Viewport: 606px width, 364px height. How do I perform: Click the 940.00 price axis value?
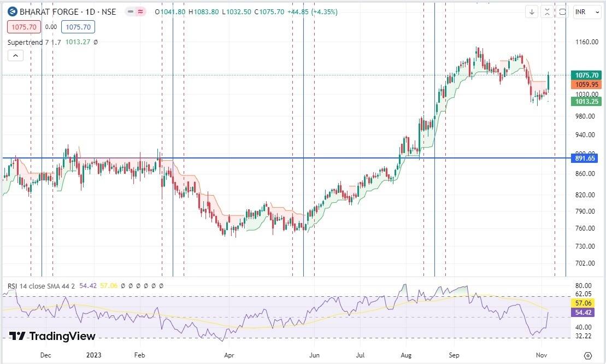click(x=585, y=135)
